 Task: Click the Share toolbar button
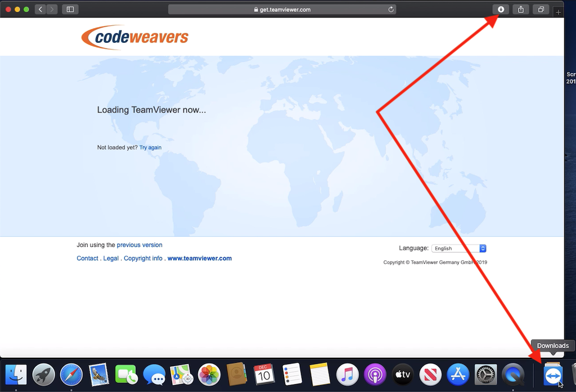tap(521, 10)
